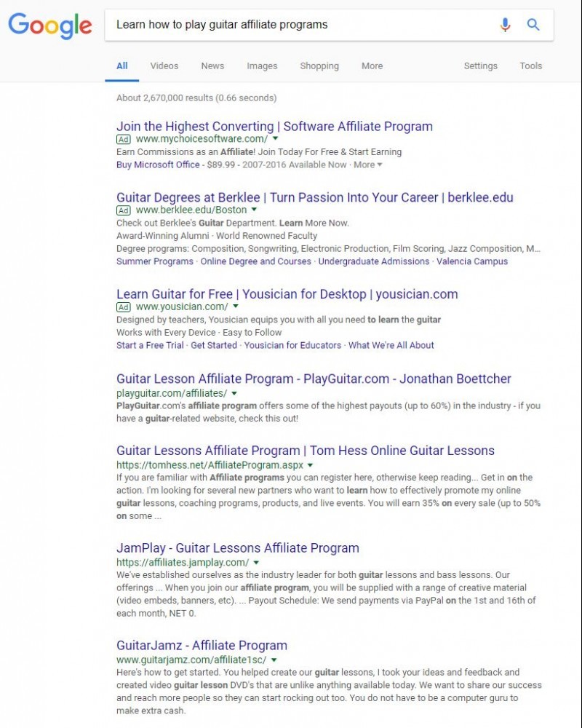Click the www.guitarjamz.com/affiliate1sc/ URL text
The image size is (582, 728).
(191, 660)
